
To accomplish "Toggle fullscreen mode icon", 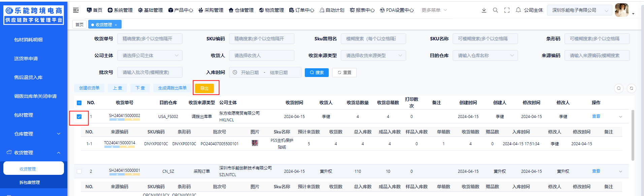I will (507, 10).
